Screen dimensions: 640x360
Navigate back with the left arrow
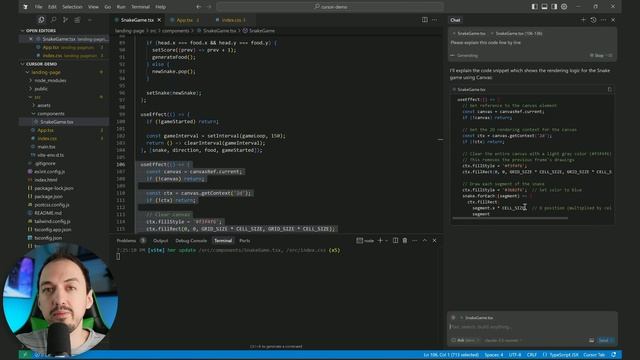[199, 7]
